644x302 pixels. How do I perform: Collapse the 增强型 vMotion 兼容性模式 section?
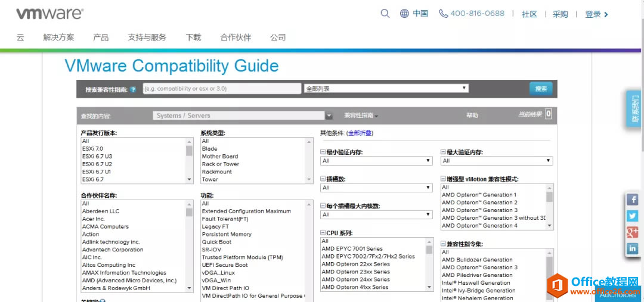[443, 179]
